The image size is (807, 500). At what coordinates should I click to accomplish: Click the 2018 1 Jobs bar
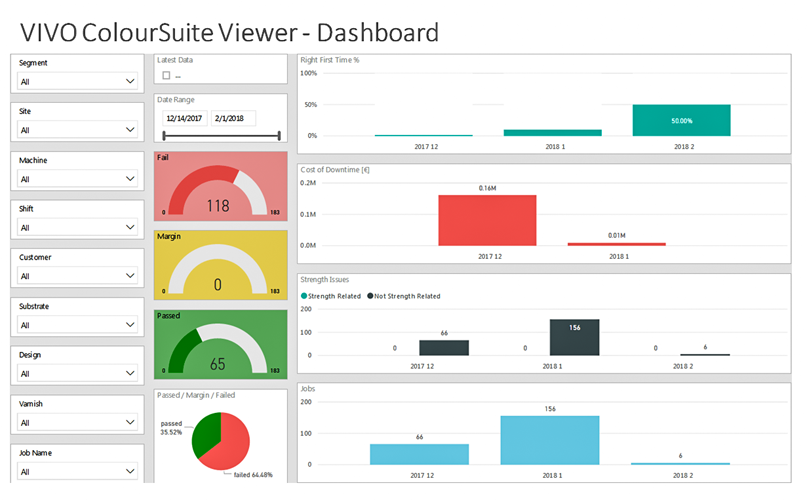[549, 440]
